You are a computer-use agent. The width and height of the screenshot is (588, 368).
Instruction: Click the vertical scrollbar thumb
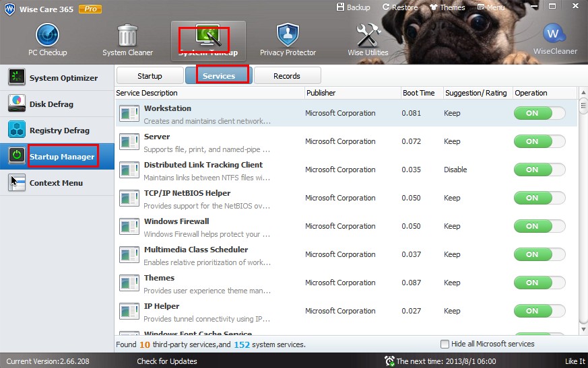point(583,106)
